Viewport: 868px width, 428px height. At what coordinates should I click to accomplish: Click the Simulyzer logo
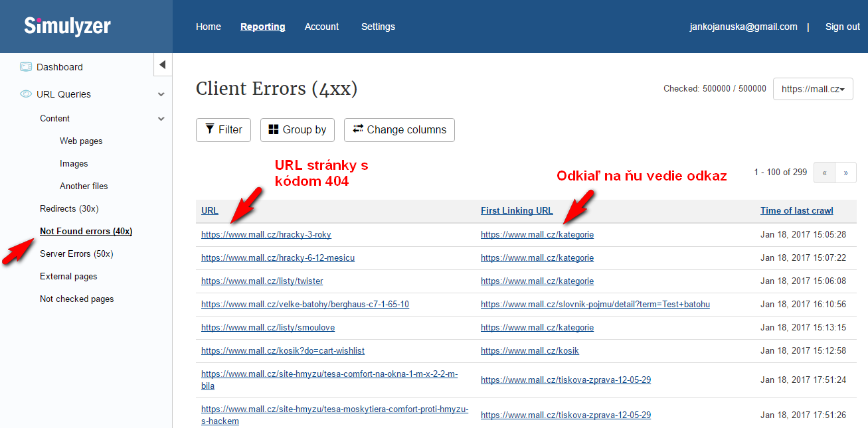tap(67, 26)
